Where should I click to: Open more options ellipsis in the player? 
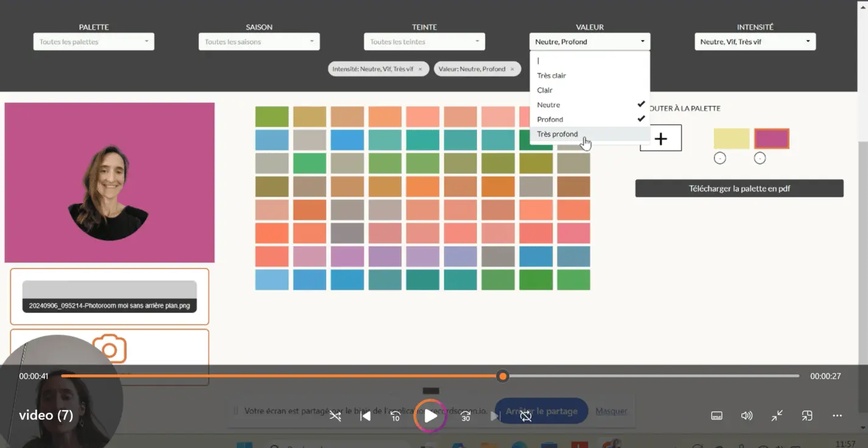tap(837, 416)
